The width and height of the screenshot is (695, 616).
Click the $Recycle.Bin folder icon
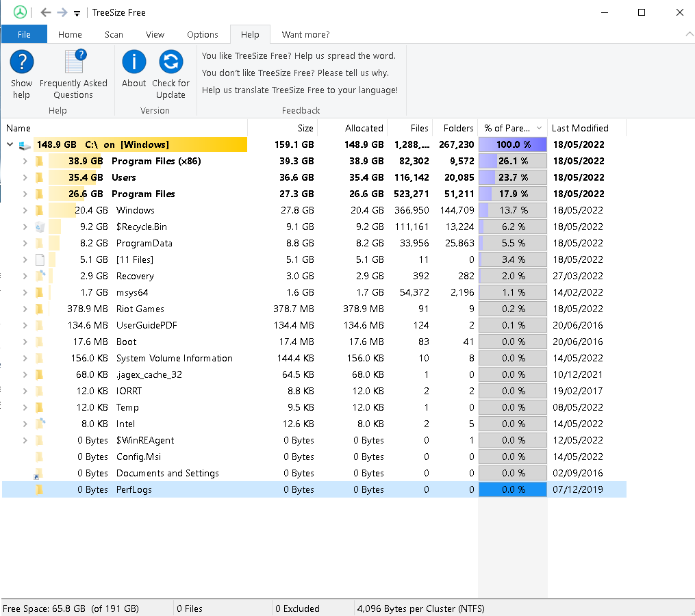coord(40,227)
